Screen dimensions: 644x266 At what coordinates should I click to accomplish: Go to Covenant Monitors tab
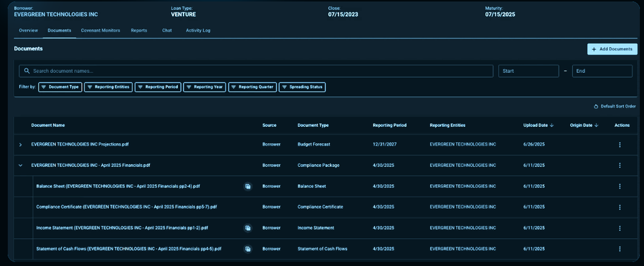coord(100,30)
